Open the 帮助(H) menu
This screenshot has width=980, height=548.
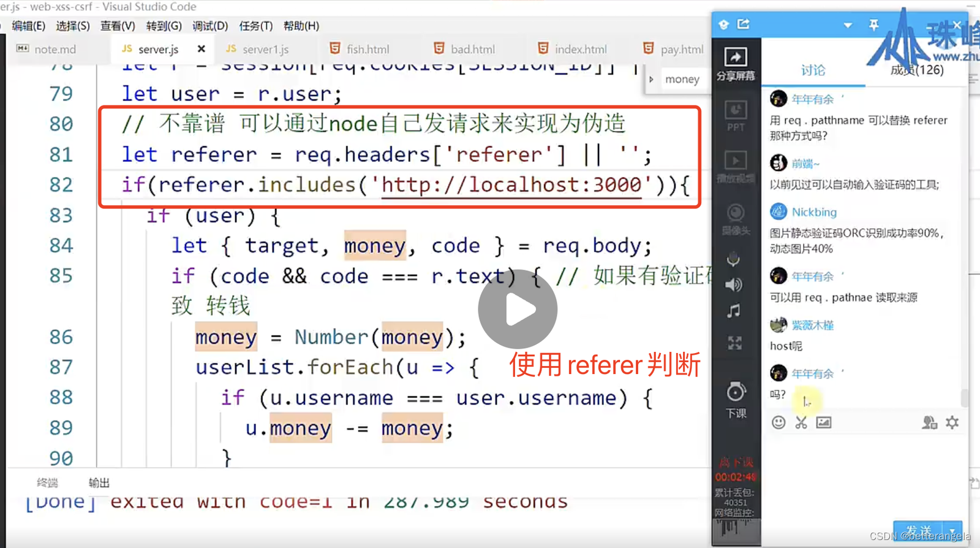click(x=301, y=26)
